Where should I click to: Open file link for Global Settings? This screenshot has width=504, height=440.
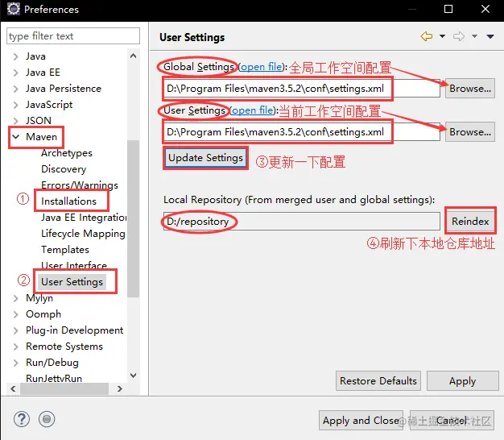[x=262, y=67]
